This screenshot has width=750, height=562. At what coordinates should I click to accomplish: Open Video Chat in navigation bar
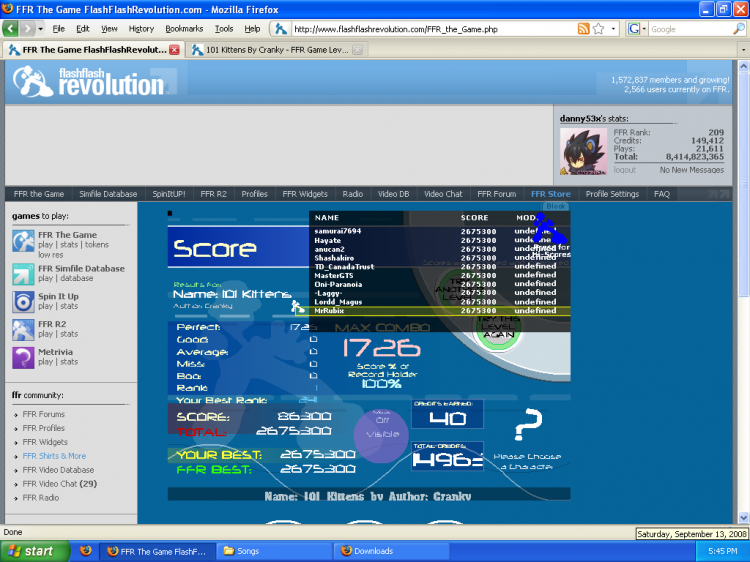pos(443,194)
